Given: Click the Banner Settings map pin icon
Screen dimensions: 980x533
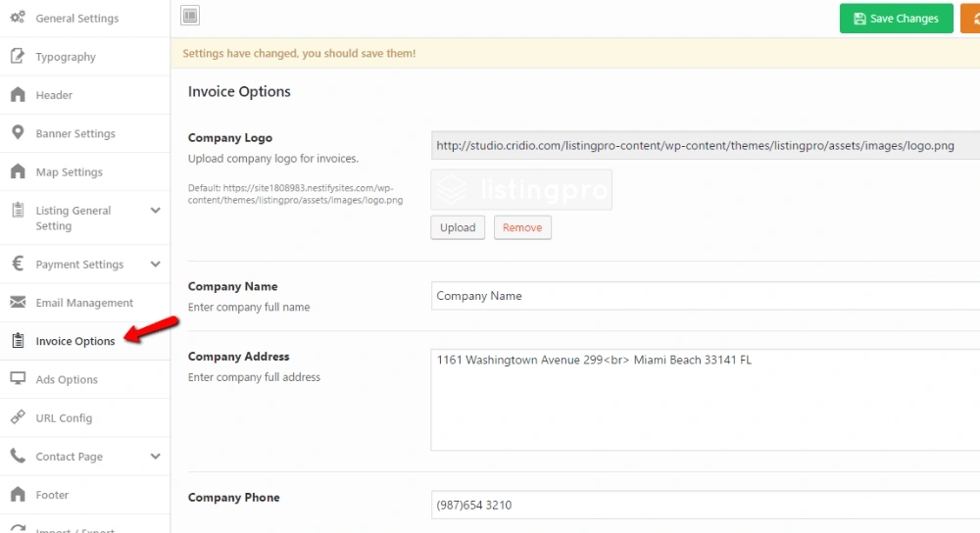Looking at the screenshot, I should tap(18, 133).
